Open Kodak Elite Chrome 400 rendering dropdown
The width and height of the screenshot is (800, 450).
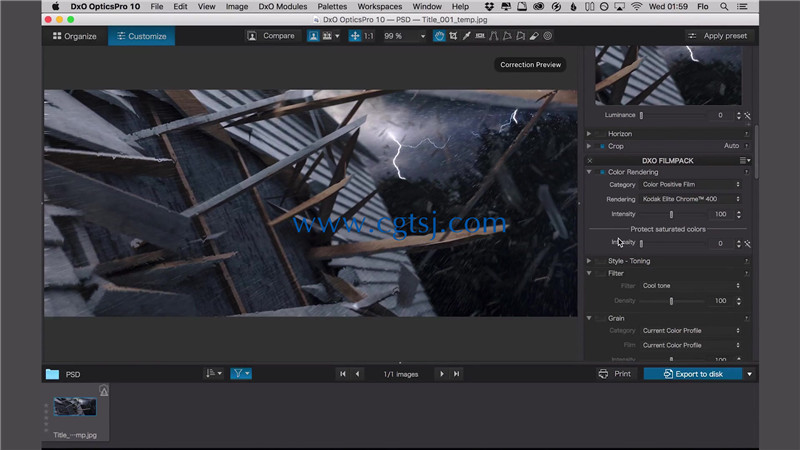(x=691, y=199)
